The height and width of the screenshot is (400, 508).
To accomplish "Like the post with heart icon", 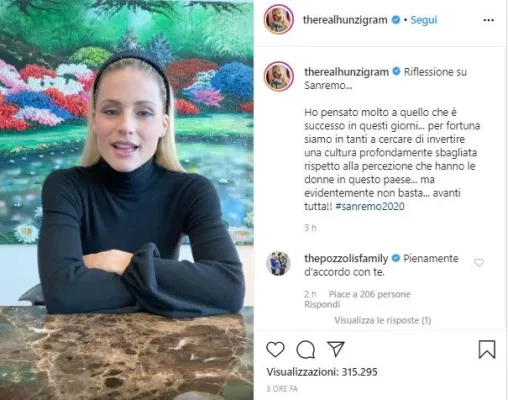I will point(275,349).
